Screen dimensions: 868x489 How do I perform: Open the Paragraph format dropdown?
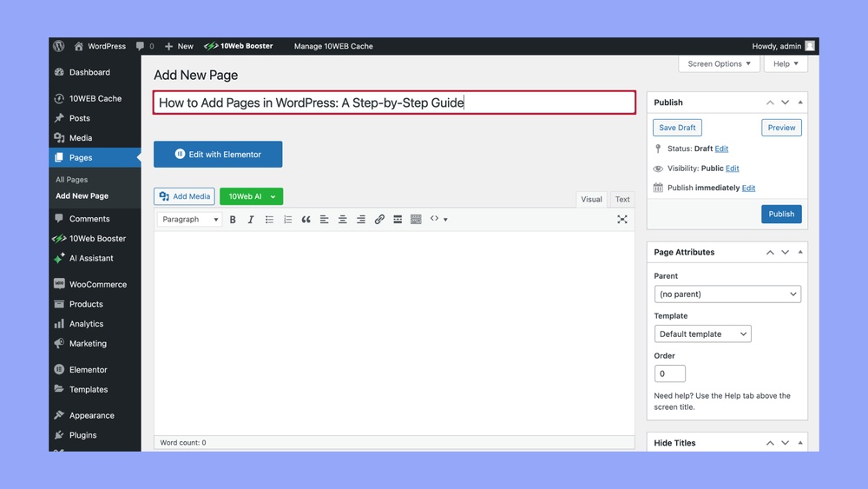point(190,219)
